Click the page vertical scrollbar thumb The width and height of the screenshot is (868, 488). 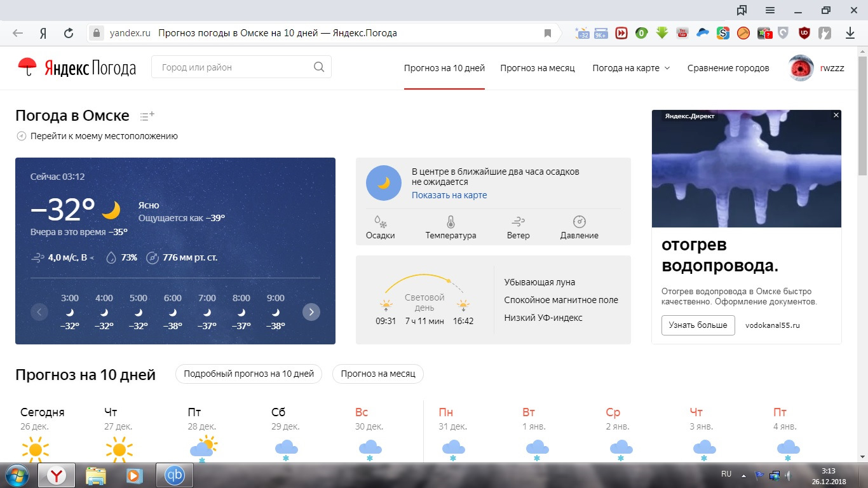(x=862, y=116)
